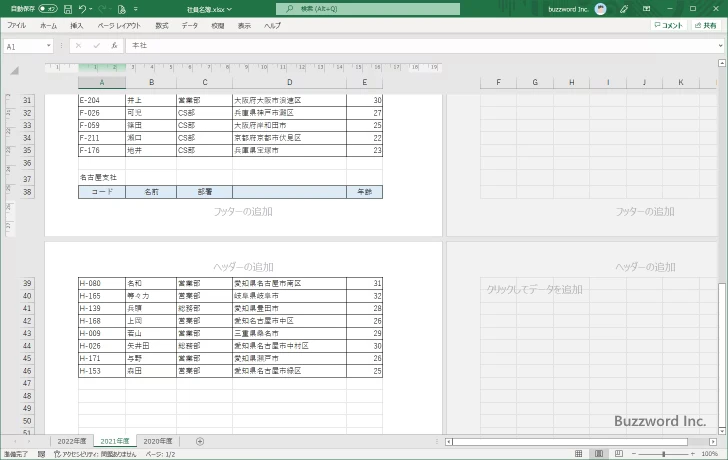Open the 校閲 ribbon tab
This screenshot has height=460, width=728.
(218, 26)
